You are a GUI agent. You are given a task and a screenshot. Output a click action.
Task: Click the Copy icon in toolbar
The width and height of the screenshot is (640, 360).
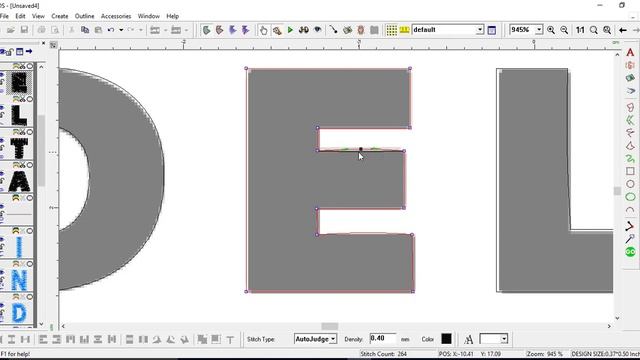click(85, 30)
